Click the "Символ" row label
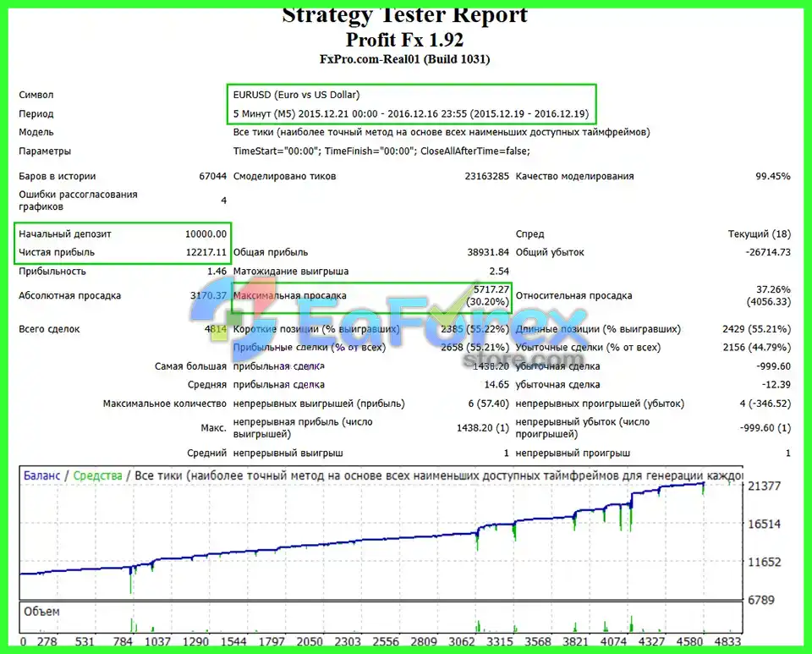The image size is (812, 654). (36, 95)
